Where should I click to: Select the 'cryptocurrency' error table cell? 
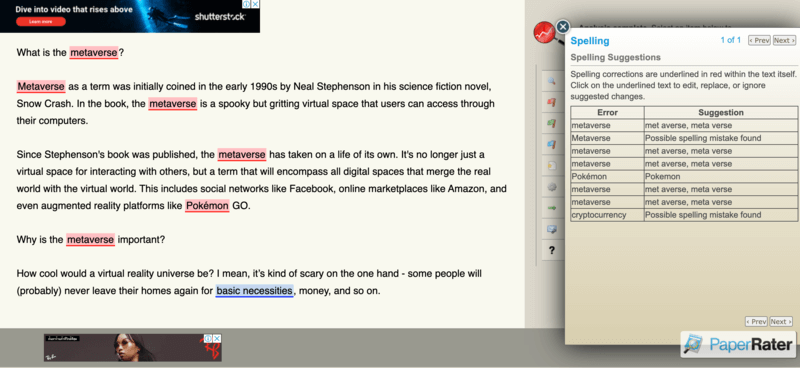607,215
